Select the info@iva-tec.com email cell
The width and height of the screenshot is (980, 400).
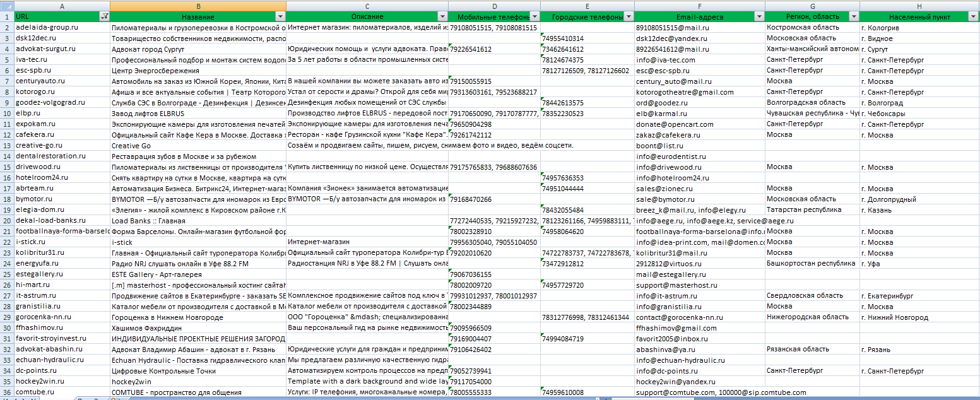click(699, 60)
